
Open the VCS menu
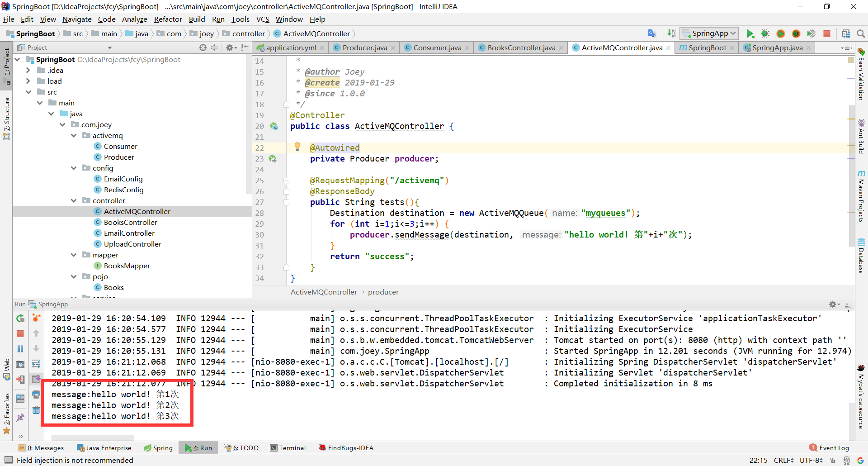tap(263, 19)
